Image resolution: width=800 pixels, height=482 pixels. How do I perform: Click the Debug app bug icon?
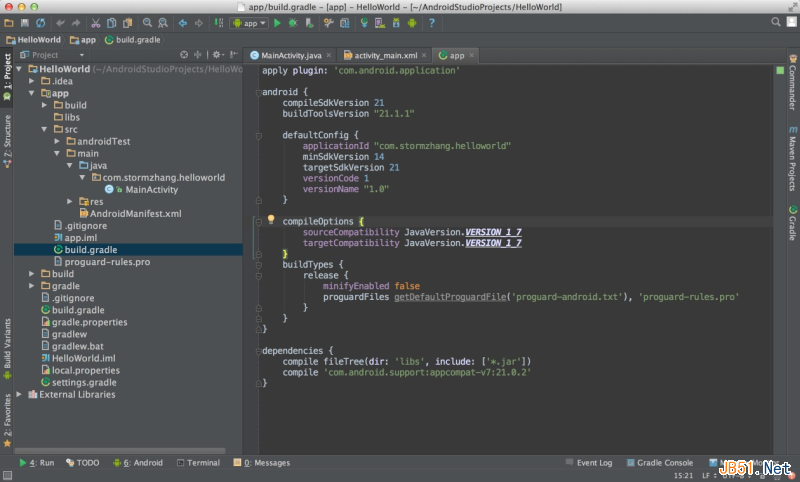pyautogui.click(x=294, y=22)
